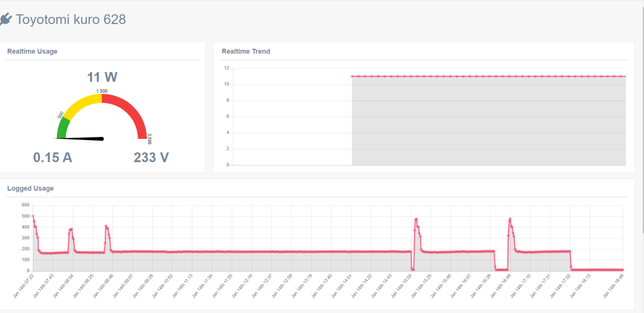Click the Logged Usage panel heading
Image resolution: width=644 pixels, height=313 pixels.
click(x=30, y=188)
